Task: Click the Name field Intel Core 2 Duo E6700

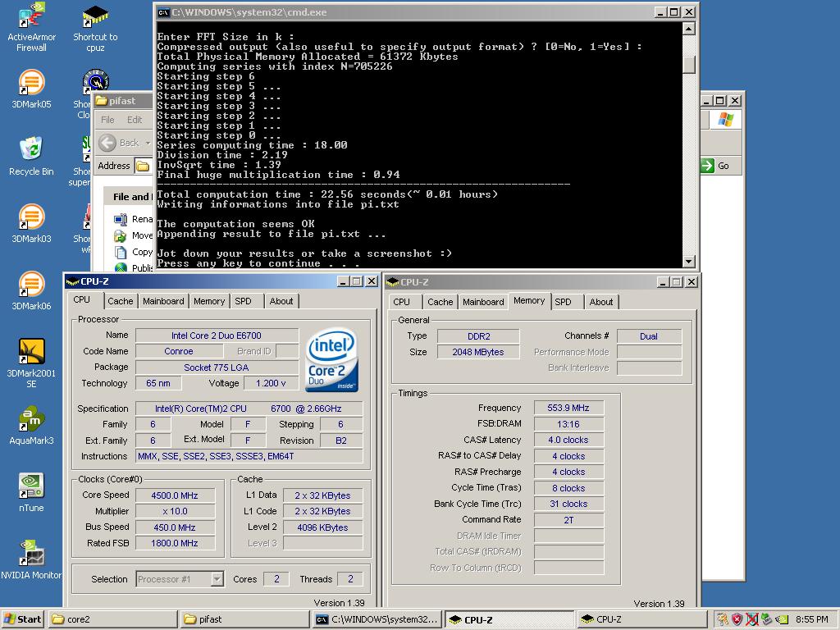Action: tap(217, 336)
